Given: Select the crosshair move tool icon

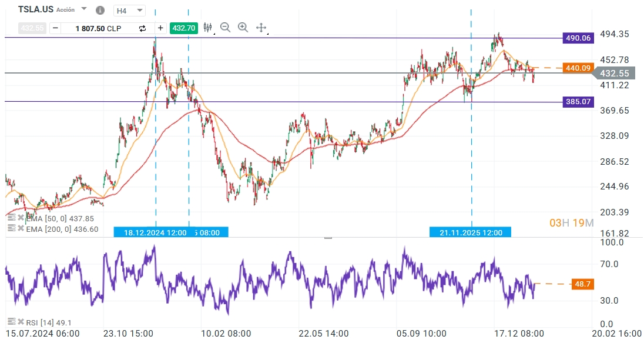Looking at the screenshot, I should [x=261, y=28].
